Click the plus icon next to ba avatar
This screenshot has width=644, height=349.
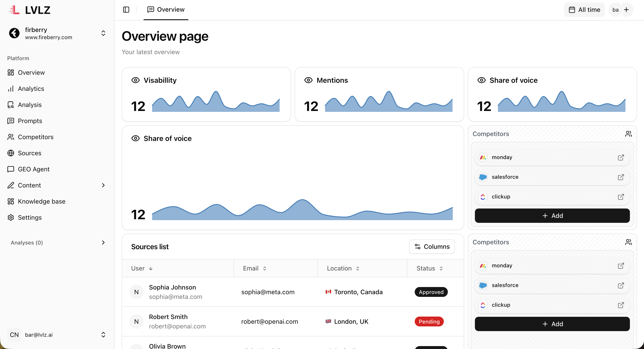tap(626, 9)
